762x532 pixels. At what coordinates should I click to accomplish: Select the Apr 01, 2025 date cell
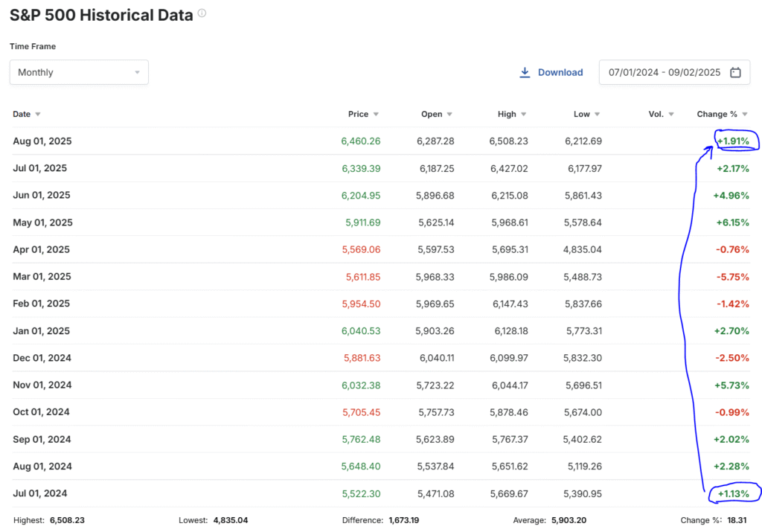pos(42,250)
